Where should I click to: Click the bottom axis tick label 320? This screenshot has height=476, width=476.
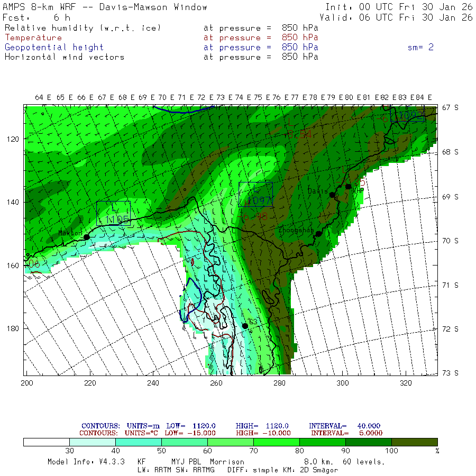[406, 383]
